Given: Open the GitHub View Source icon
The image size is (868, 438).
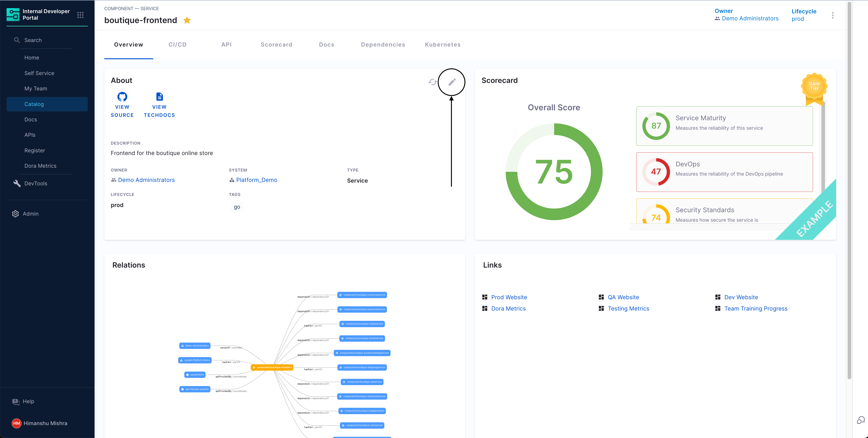Looking at the screenshot, I should pyautogui.click(x=122, y=97).
